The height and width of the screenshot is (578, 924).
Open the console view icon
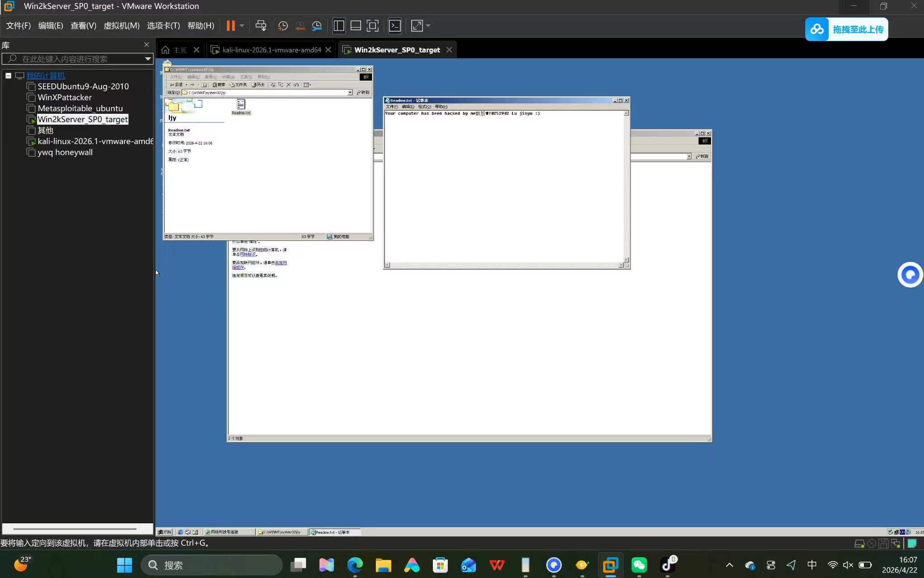(x=394, y=26)
